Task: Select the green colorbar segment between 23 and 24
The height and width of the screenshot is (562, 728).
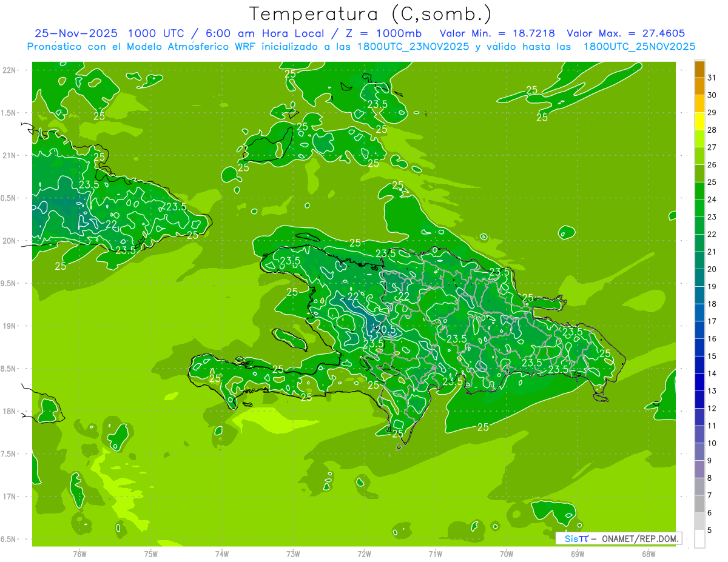Action: [699, 209]
